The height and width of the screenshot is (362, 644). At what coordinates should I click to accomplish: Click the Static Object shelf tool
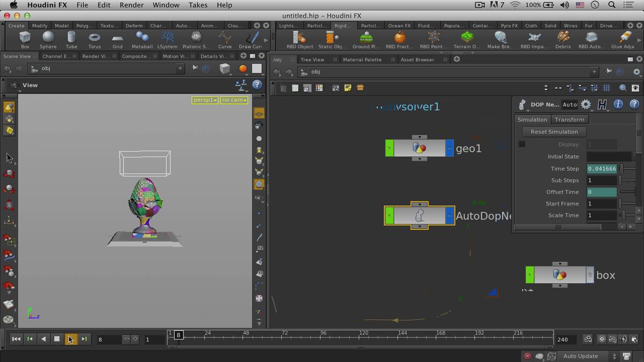[332, 40]
